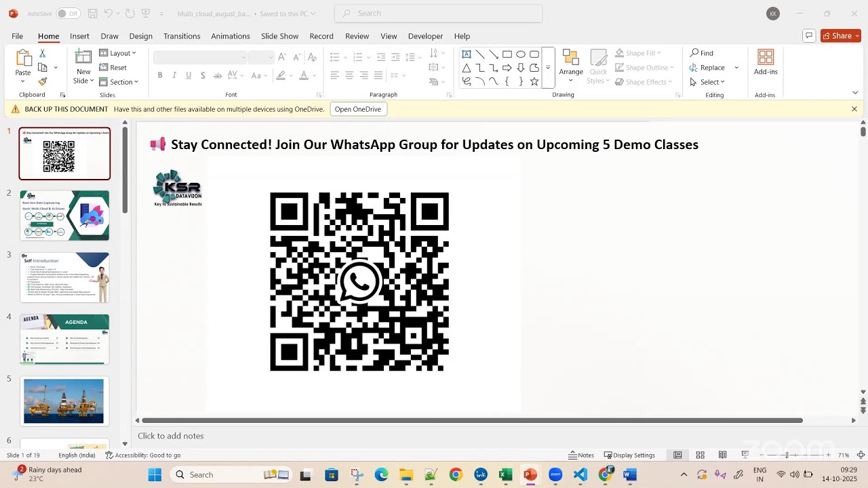Dismiss the backup notification bar

click(854, 109)
